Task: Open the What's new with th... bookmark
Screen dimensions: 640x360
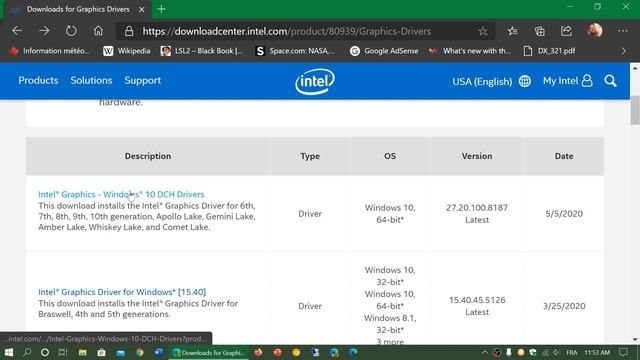Action: coord(470,51)
